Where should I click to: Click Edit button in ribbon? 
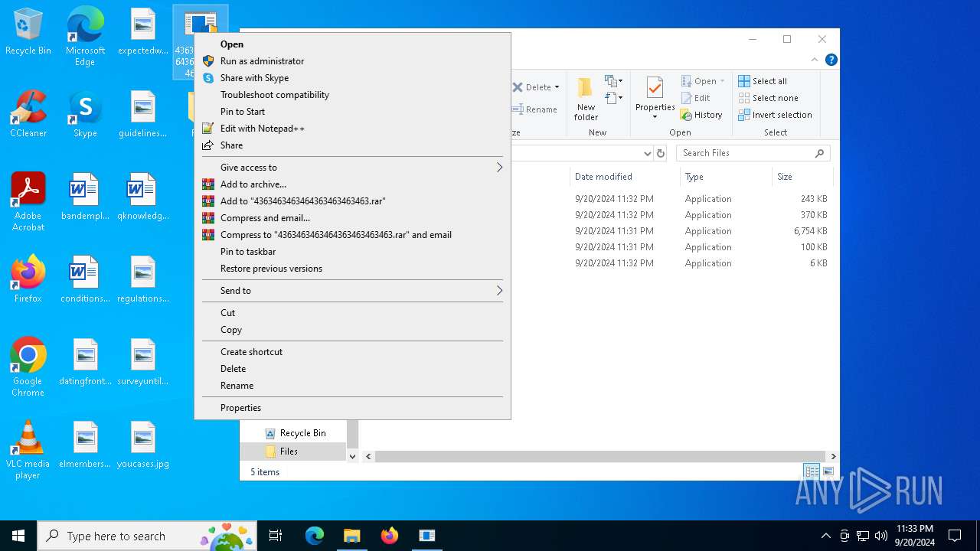point(695,98)
